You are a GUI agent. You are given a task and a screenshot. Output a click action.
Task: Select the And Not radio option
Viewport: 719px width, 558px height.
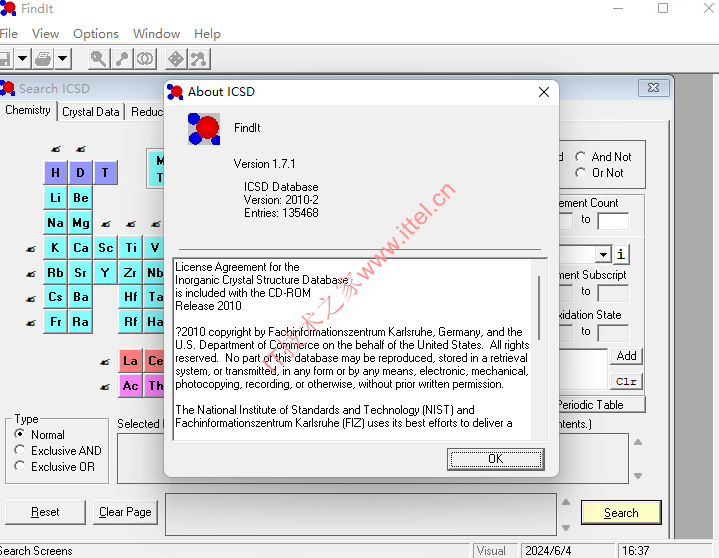click(581, 157)
